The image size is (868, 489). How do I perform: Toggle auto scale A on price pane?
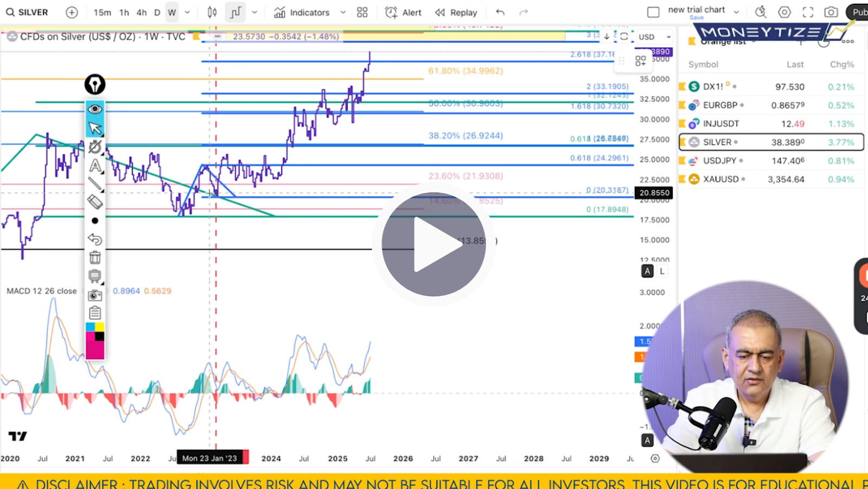(x=647, y=271)
